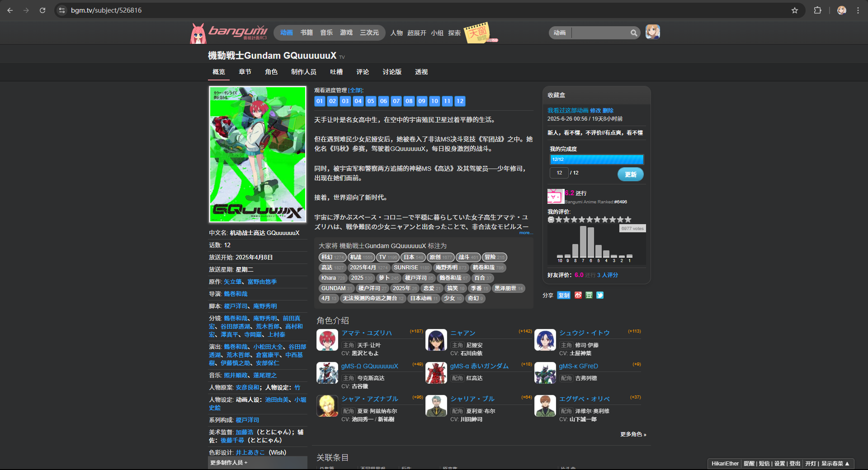Clear my rating with the minus icon
Image resolution: width=868 pixels, height=470 pixels.
[551, 220]
